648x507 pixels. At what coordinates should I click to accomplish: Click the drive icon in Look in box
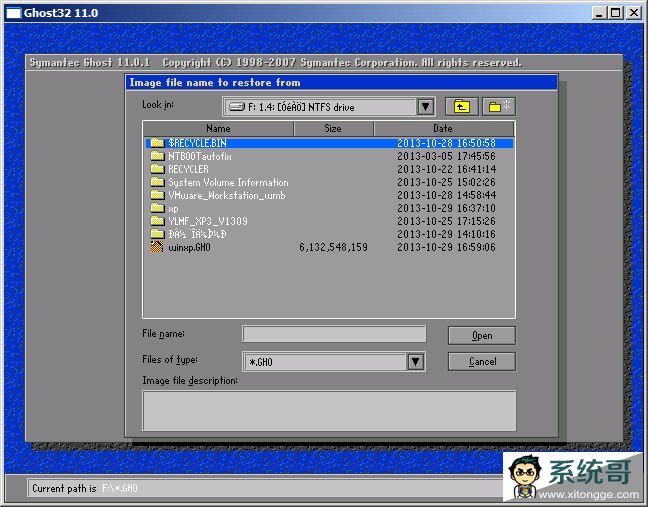click(237, 107)
